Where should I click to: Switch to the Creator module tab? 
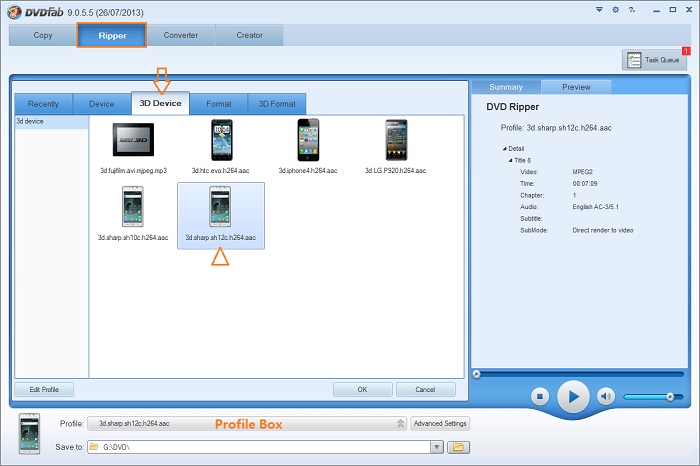[250, 35]
